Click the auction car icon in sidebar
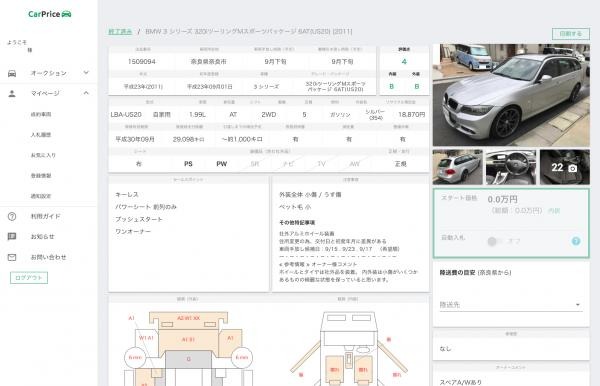Screen dimensions: 600x386 coord(12,73)
